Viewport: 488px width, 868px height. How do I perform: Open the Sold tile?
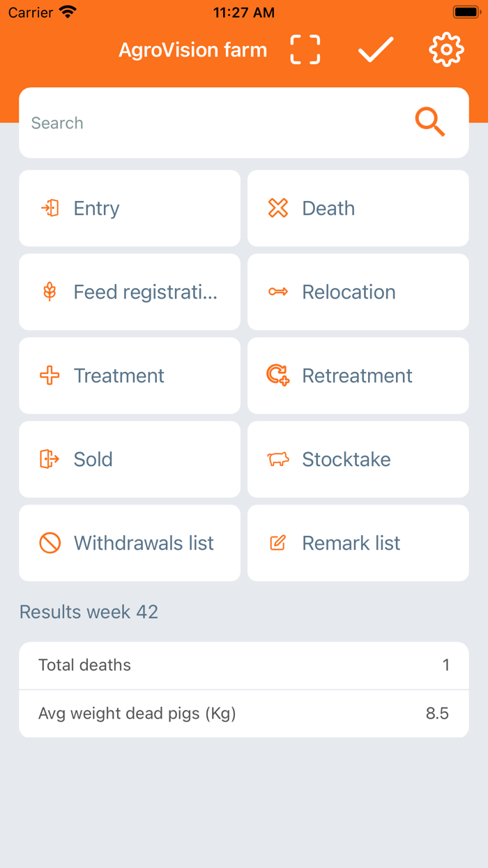coord(130,459)
